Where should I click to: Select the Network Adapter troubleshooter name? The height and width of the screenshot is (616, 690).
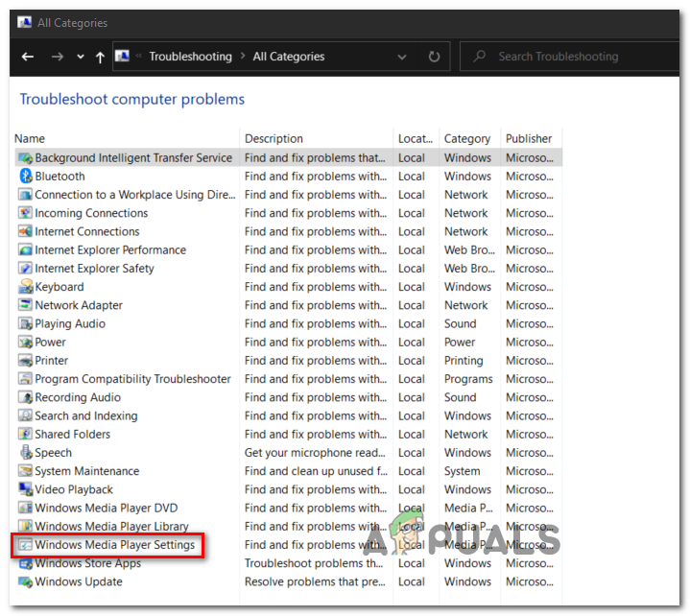click(79, 305)
